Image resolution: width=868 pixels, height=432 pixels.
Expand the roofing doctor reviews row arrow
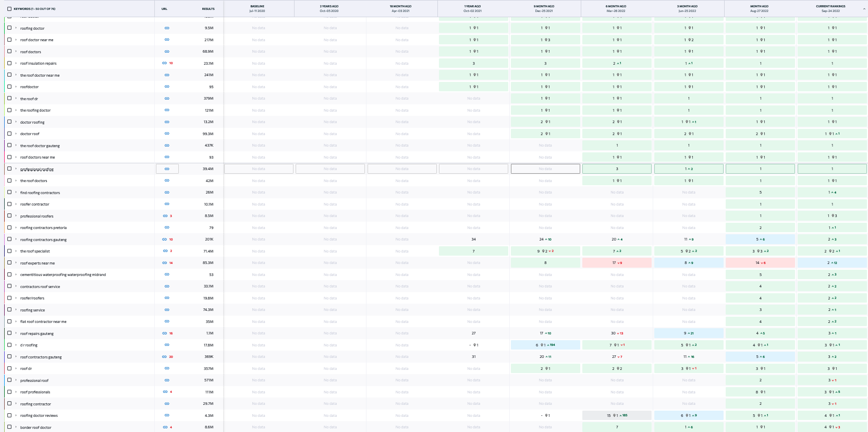16,415
